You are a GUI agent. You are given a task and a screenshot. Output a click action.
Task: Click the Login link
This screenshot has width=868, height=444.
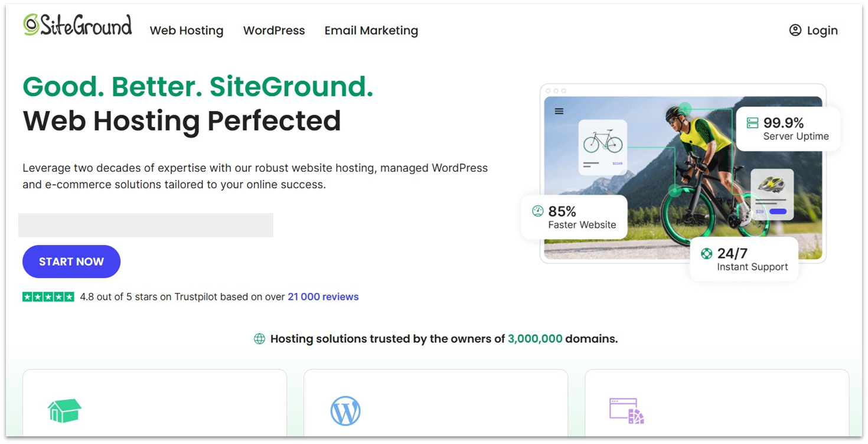coord(814,31)
